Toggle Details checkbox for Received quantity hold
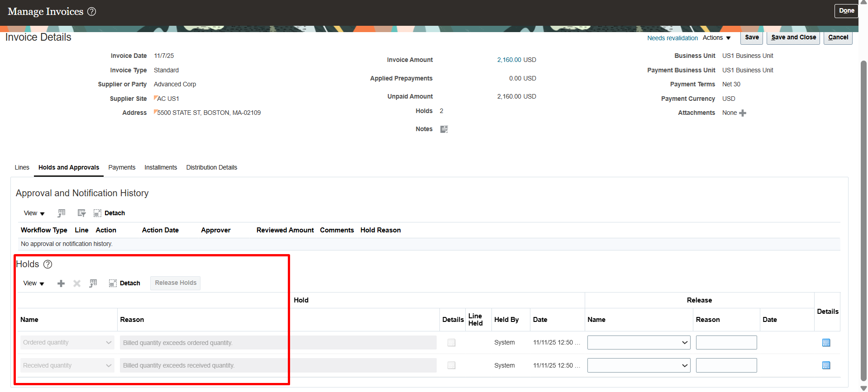Viewport: 868px width, 392px height. 451,365
